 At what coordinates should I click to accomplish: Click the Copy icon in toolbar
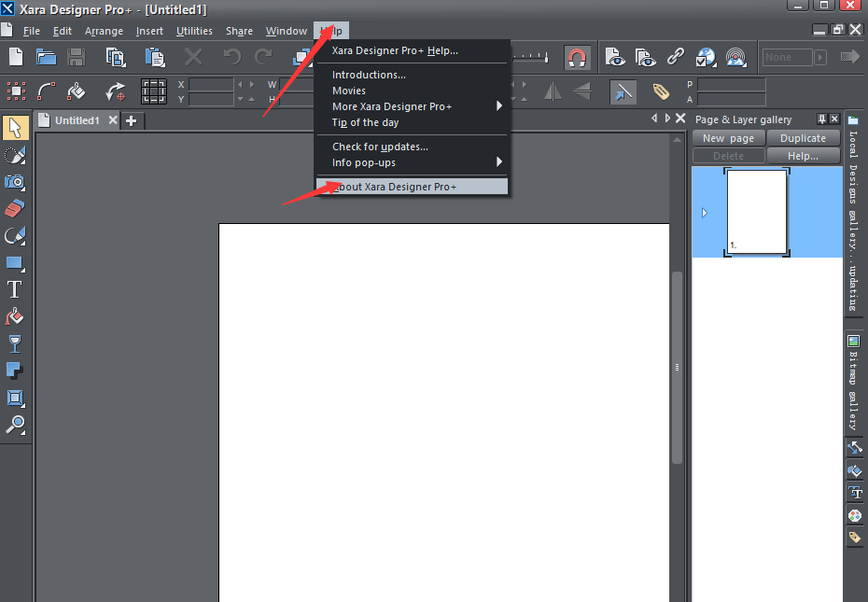point(116,57)
